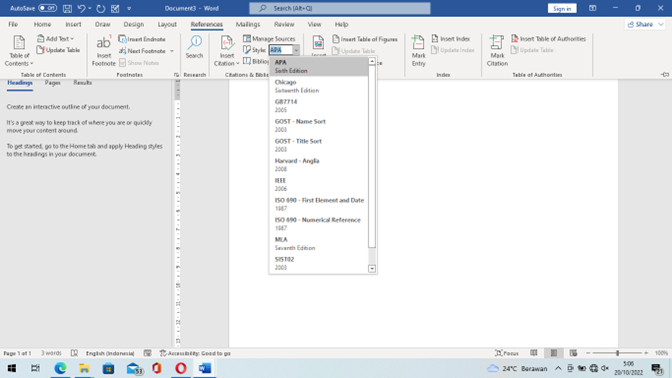Viewport: 672px width, 378px height.
Task: Collapse the ribbon
Action: (x=665, y=75)
